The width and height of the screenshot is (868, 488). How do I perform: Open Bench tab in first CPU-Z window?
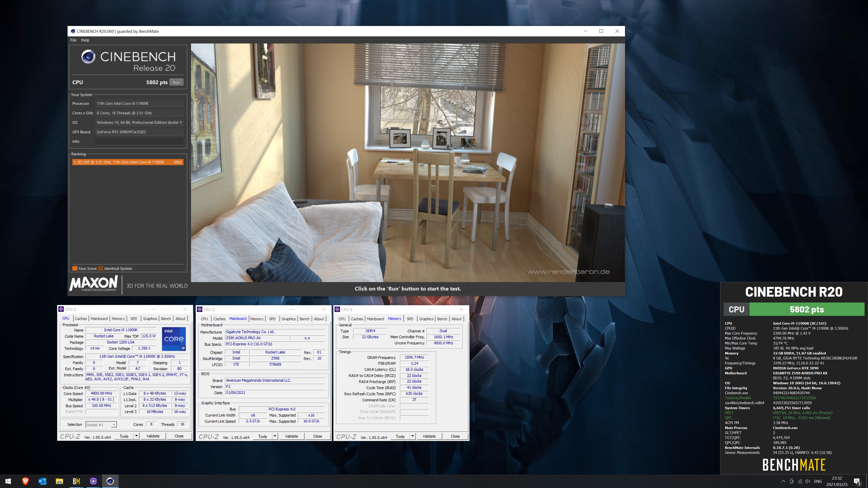[166, 319]
